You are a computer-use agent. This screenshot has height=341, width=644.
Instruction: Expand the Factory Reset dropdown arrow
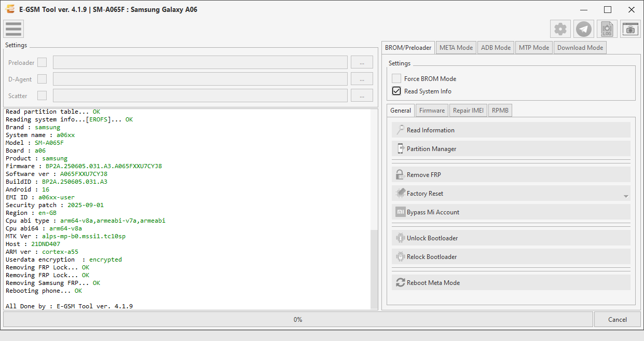pos(626,196)
